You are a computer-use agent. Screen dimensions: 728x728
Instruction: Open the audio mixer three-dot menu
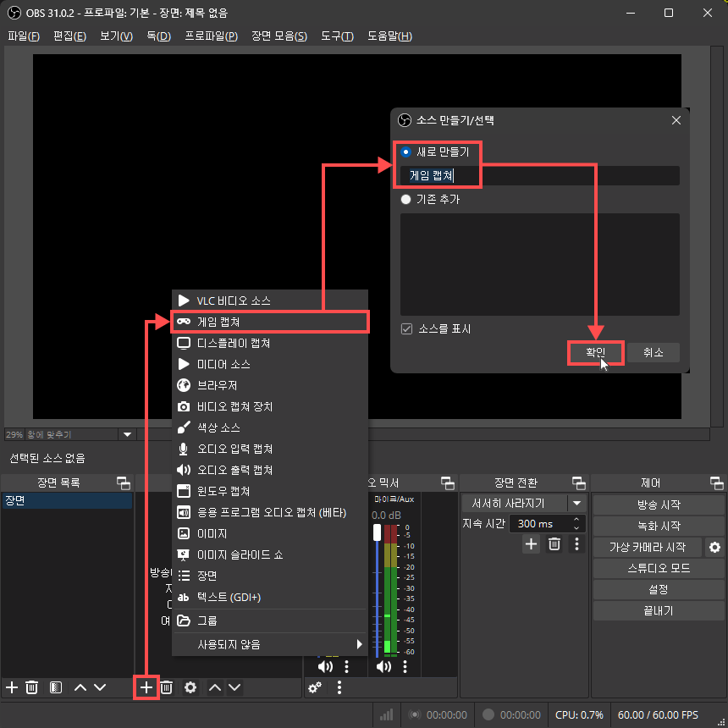339,687
